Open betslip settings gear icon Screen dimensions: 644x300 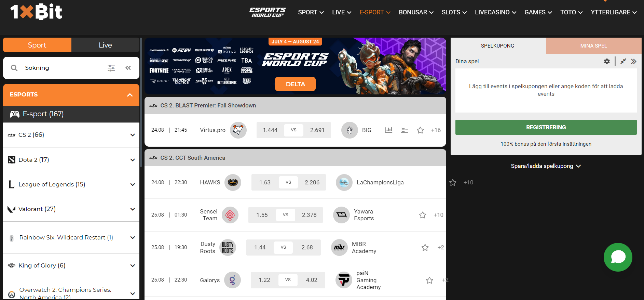pos(607,61)
